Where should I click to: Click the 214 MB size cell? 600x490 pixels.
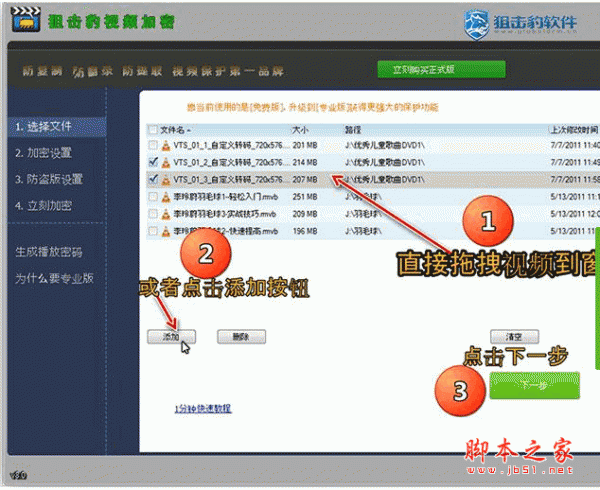(x=305, y=163)
